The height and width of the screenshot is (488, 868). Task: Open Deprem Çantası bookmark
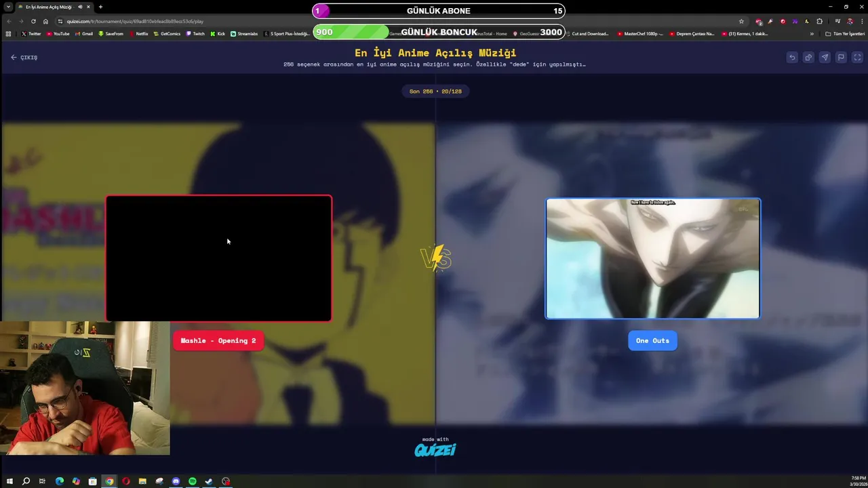(692, 33)
